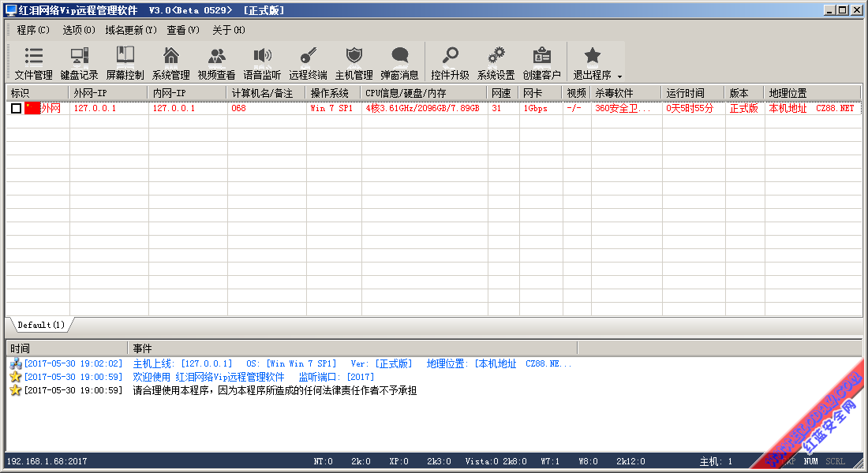Click the 4核3.61GHz/2096GB/7.89GB cell

click(422, 108)
